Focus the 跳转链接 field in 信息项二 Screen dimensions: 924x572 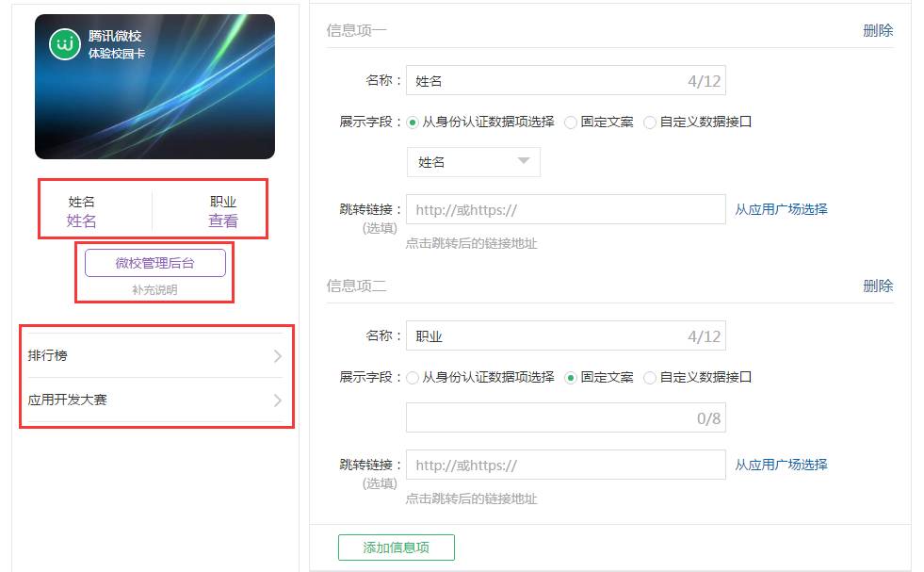[x=566, y=465]
